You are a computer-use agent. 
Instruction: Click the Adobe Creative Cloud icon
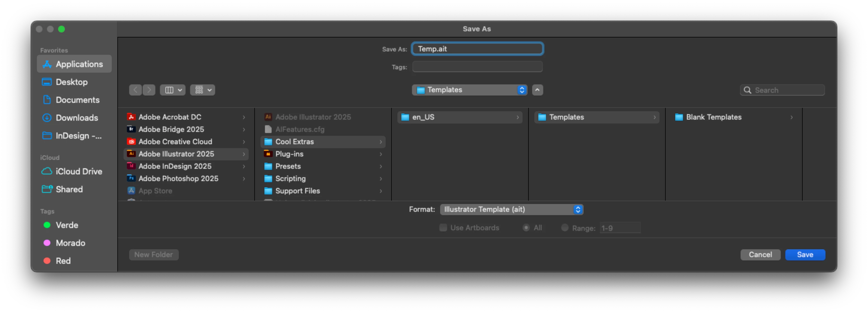[x=131, y=141]
